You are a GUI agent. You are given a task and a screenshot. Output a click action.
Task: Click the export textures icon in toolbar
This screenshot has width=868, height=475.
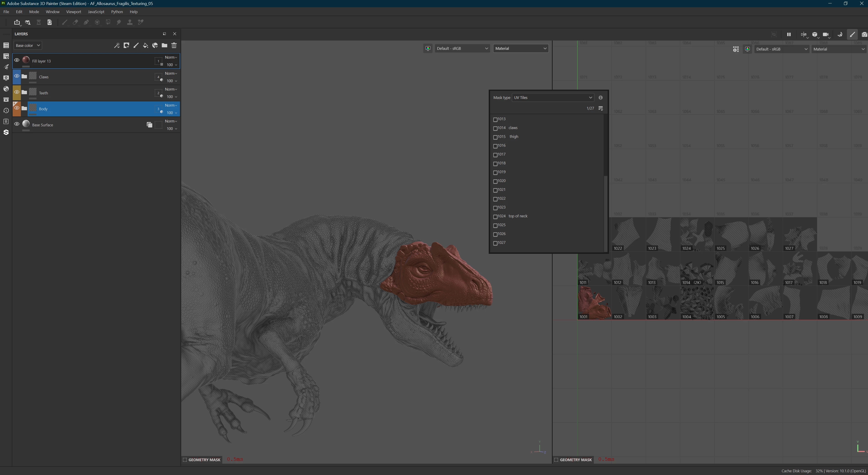(x=17, y=22)
